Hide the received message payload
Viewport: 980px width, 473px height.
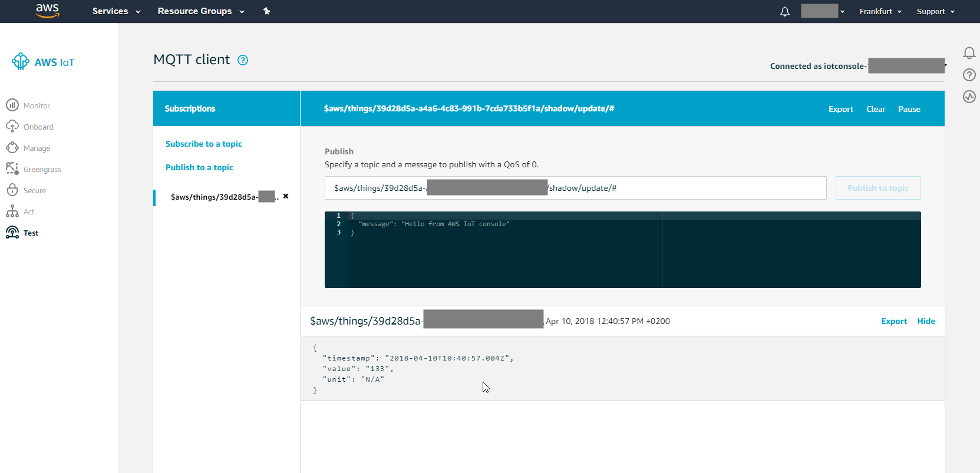[x=926, y=321]
